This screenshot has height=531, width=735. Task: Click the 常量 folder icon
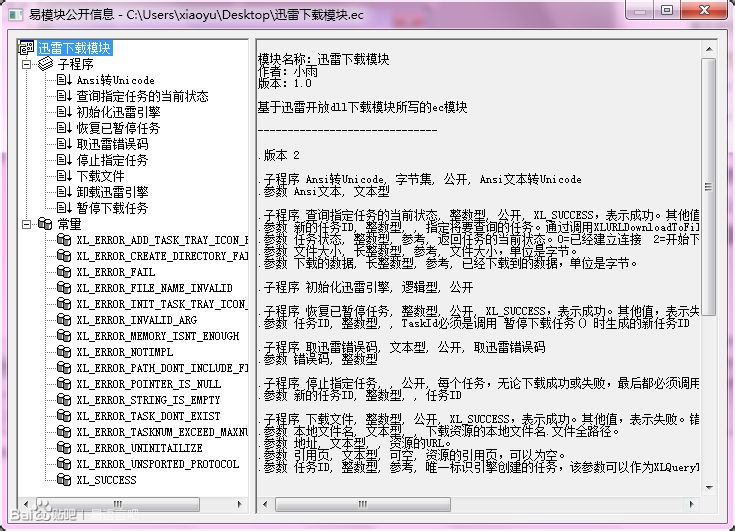tap(45, 224)
